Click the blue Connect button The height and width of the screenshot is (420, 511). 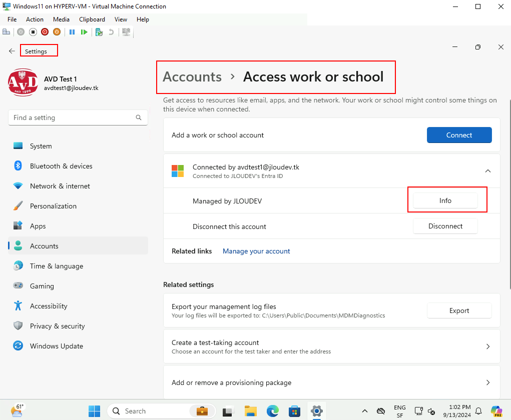click(x=459, y=135)
